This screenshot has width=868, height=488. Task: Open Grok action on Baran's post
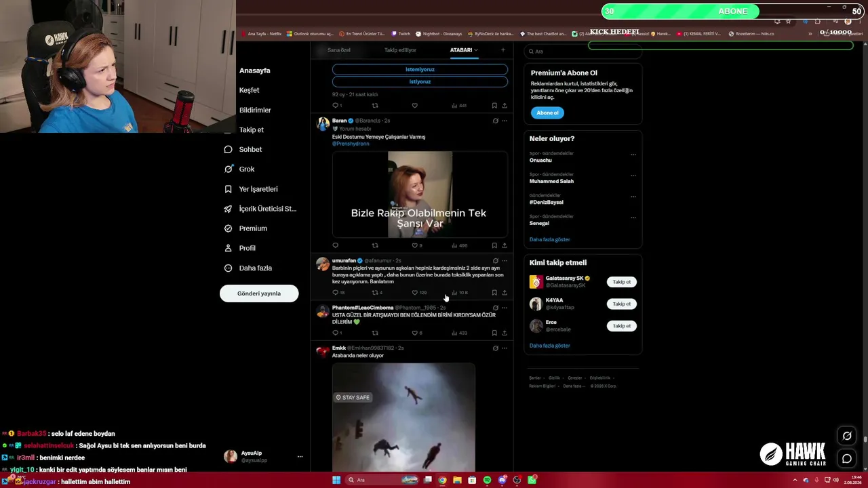(x=495, y=121)
